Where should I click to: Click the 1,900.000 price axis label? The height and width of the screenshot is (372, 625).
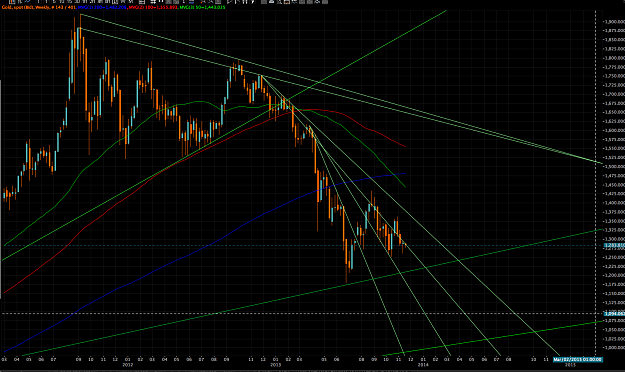click(x=614, y=22)
